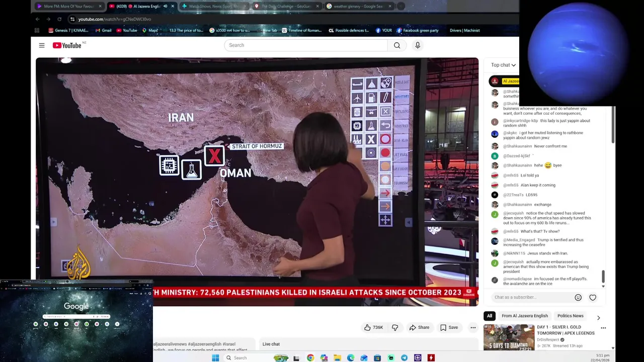
Task: Open Task View from the taskbar
Action: [x=296, y=357]
